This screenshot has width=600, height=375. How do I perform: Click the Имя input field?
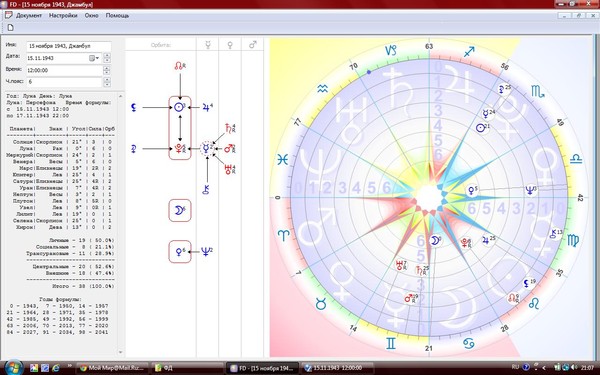69,46
